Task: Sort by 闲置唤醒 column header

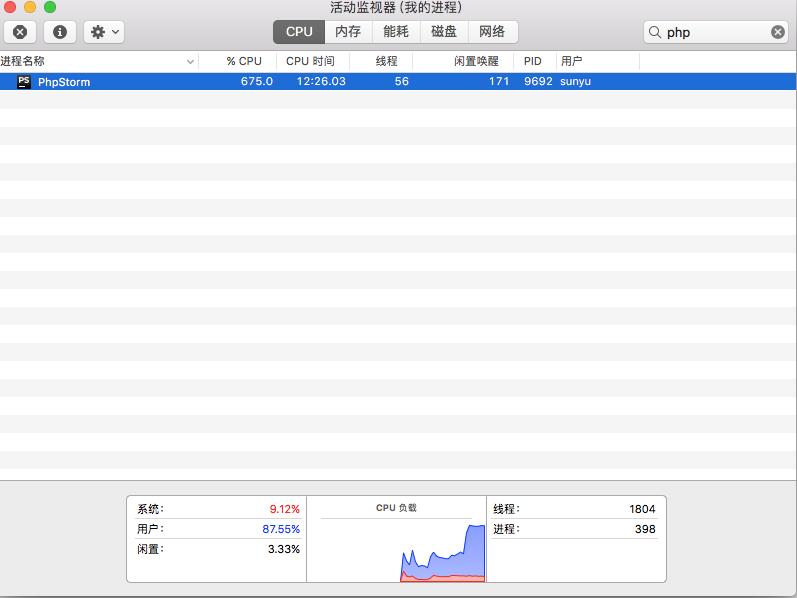Action: point(475,61)
